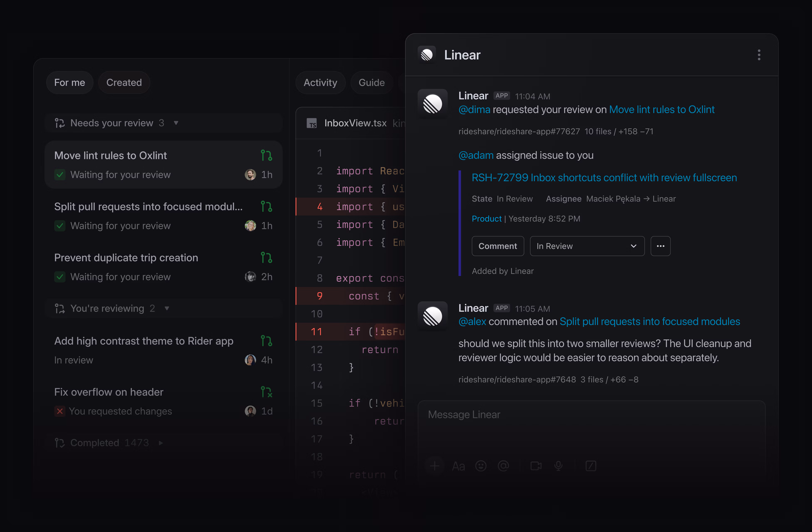Click closed pull request icon on Fix overflow on header
The width and height of the screenshot is (812, 532).
coord(266,392)
